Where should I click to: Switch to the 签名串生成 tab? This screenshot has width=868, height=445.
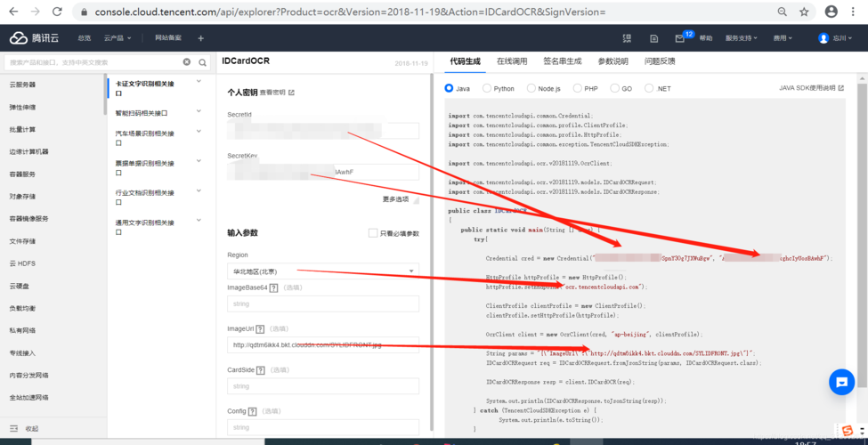pyautogui.click(x=563, y=61)
